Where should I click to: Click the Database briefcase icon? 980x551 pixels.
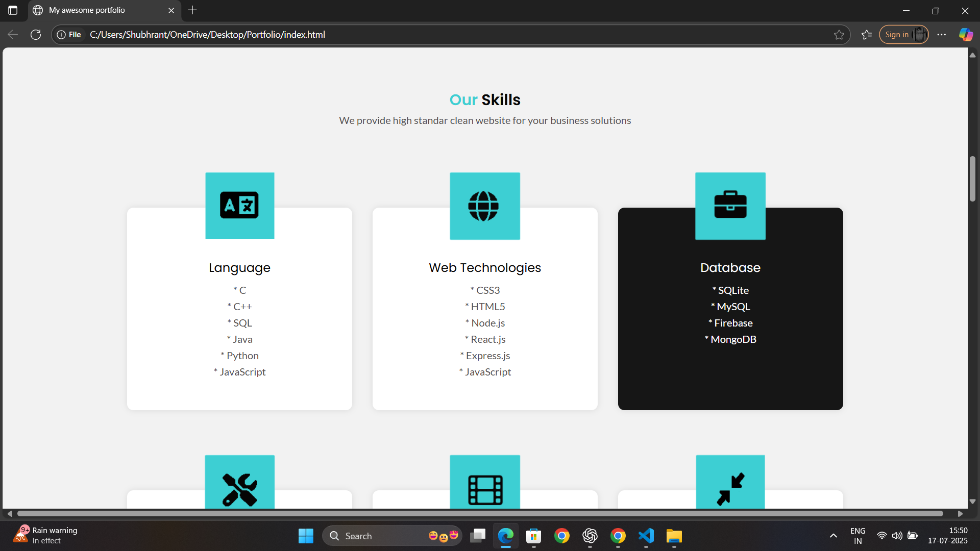[730, 206]
